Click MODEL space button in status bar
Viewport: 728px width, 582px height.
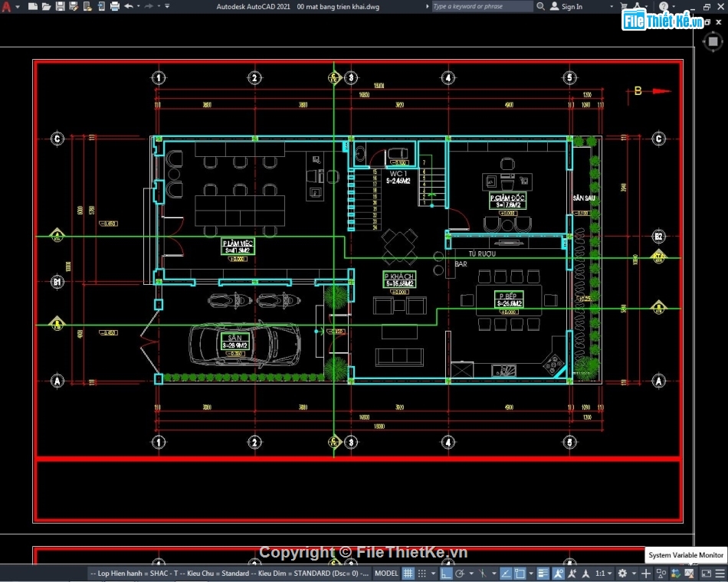(386, 574)
